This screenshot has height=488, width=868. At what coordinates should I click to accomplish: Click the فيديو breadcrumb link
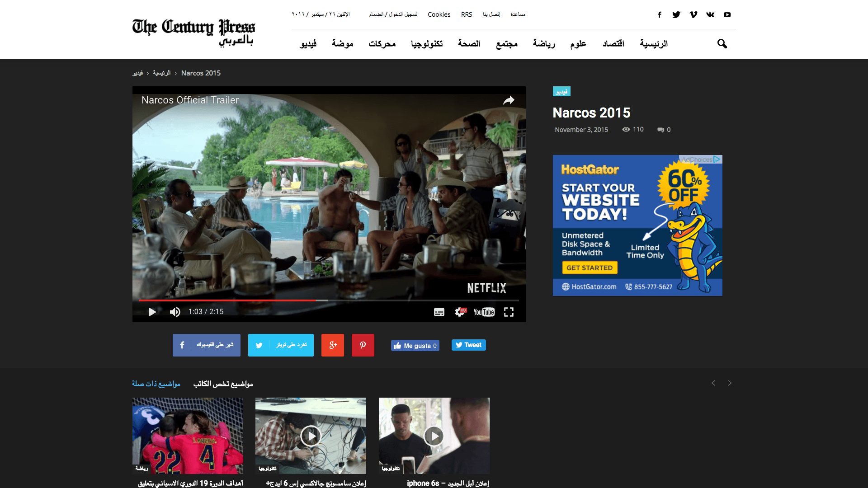pyautogui.click(x=137, y=73)
